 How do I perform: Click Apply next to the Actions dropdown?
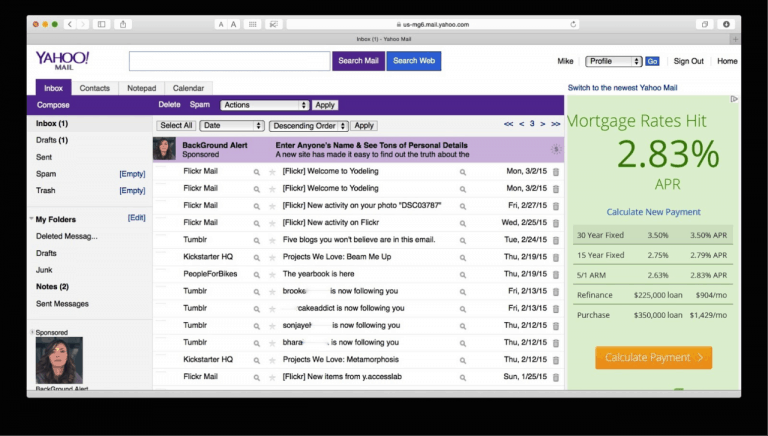click(x=325, y=105)
